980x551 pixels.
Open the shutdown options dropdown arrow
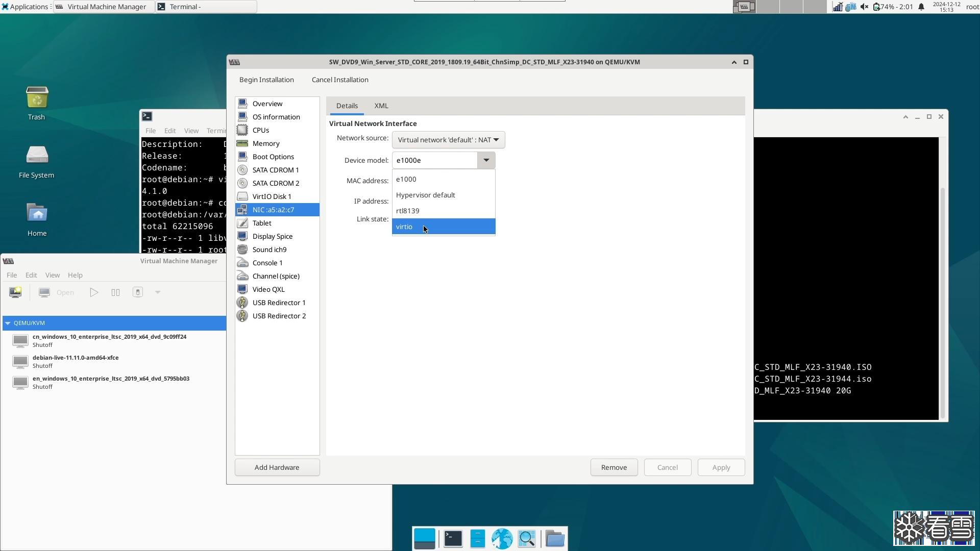pyautogui.click(x=158, y=292)
